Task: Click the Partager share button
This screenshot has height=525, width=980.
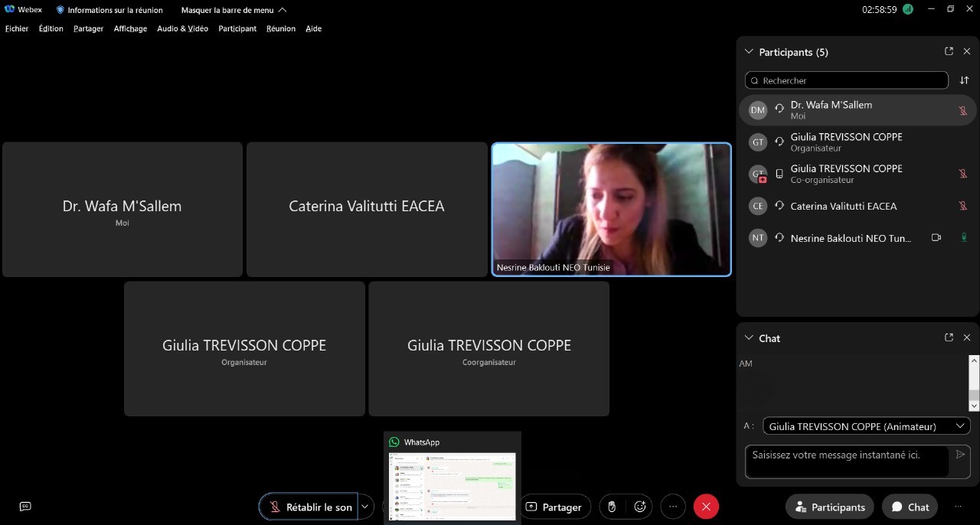Action: 554,507
